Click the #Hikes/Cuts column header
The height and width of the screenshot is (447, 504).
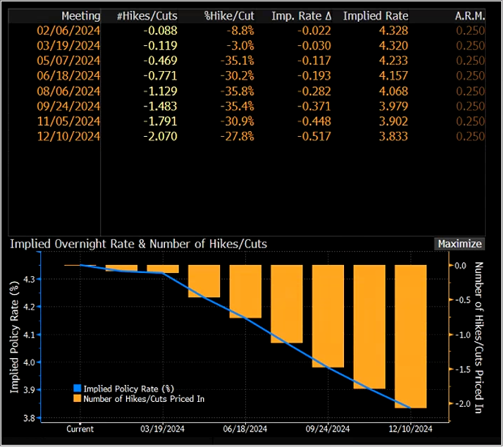pos(147,16)
